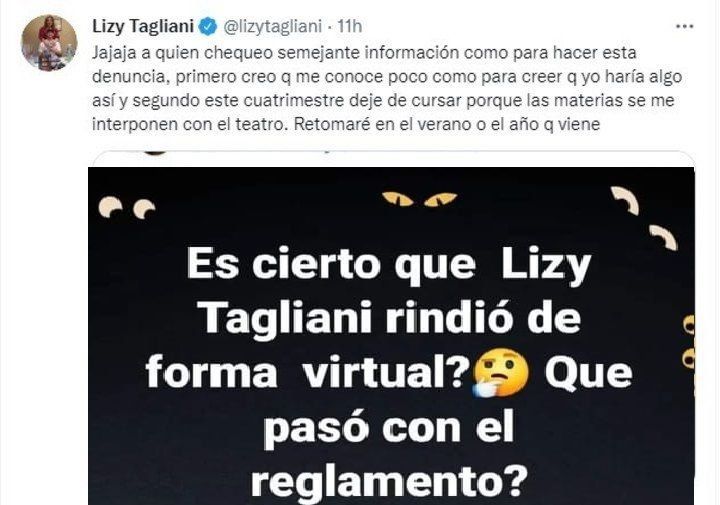Click the yellow cat eyes in the image
Screen dimensions: 720x505
pos(419,199)
